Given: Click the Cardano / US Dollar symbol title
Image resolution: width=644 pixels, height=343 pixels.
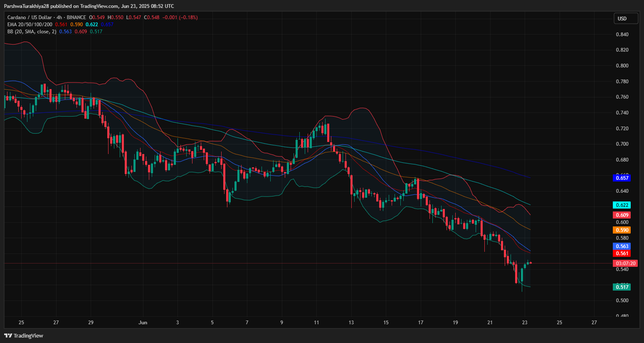Looking at the screenshot, I should click(x=30, y=17).
